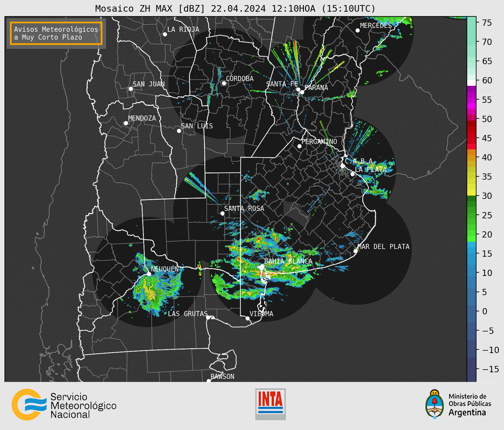
Task: Click the INTA logo
Action: tap(270, 404)
